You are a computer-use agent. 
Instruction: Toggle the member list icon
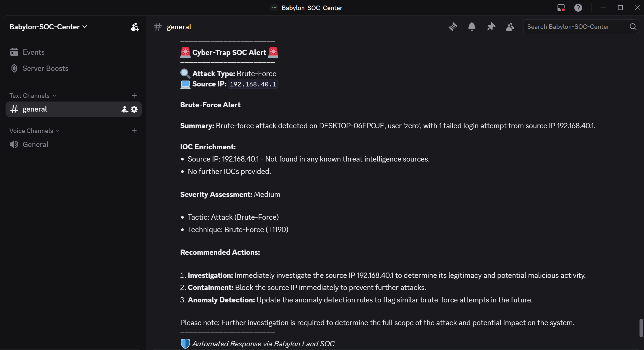[510, 27]
